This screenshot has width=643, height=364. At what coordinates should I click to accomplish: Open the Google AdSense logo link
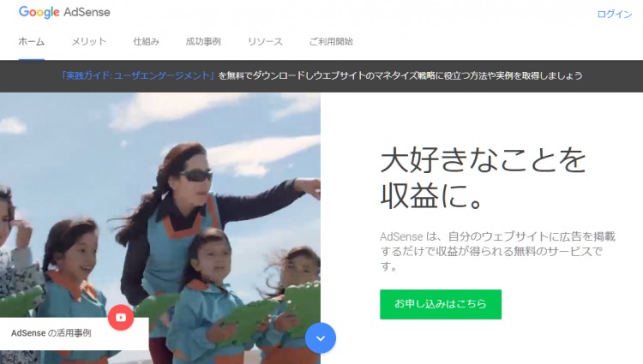pyautogui.click(x=64, y=12)
